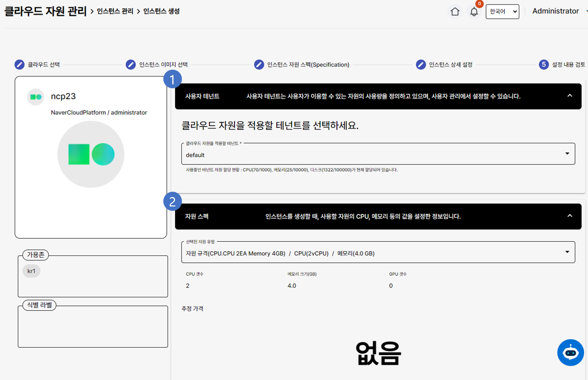
Task: Click the NaverCloudPlatform logo icon on ncp23 card
Action: (x=35, y=97)
